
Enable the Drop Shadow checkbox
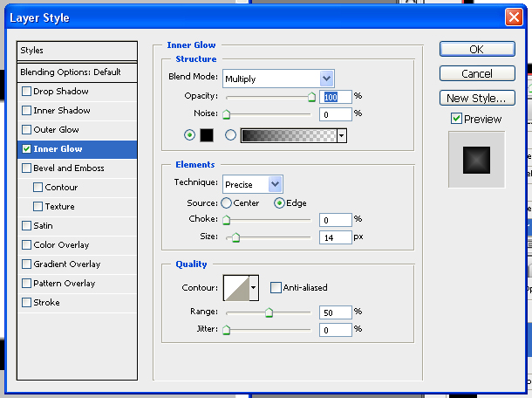[x=27, y=92]
